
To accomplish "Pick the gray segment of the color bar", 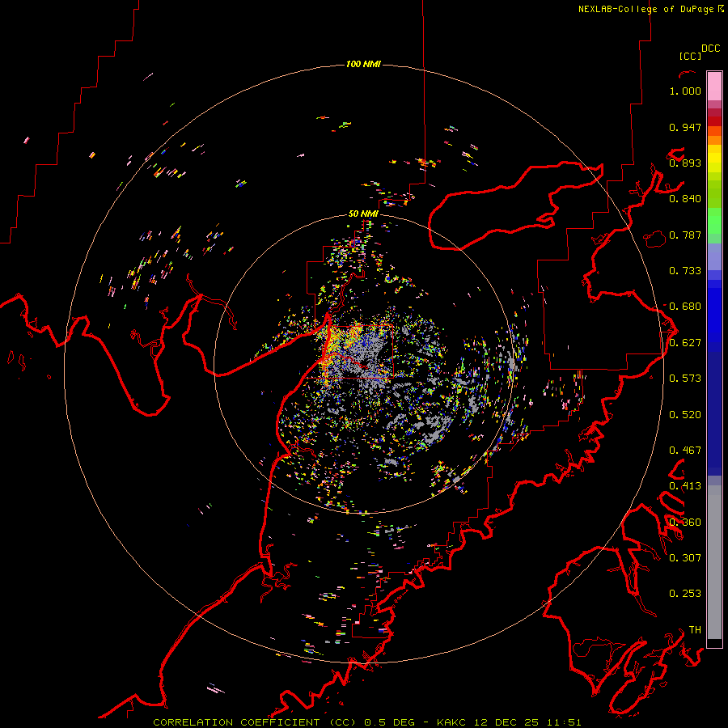I will (x=714, y=562).
